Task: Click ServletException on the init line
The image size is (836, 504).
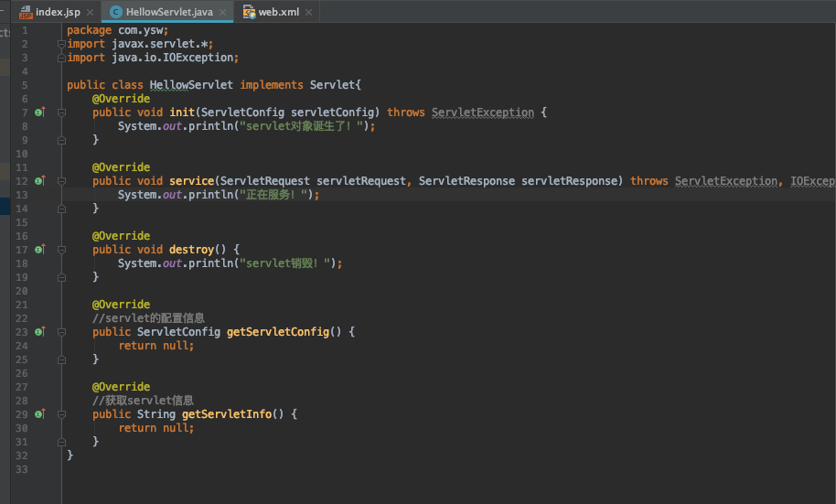Action: point(483,112)
